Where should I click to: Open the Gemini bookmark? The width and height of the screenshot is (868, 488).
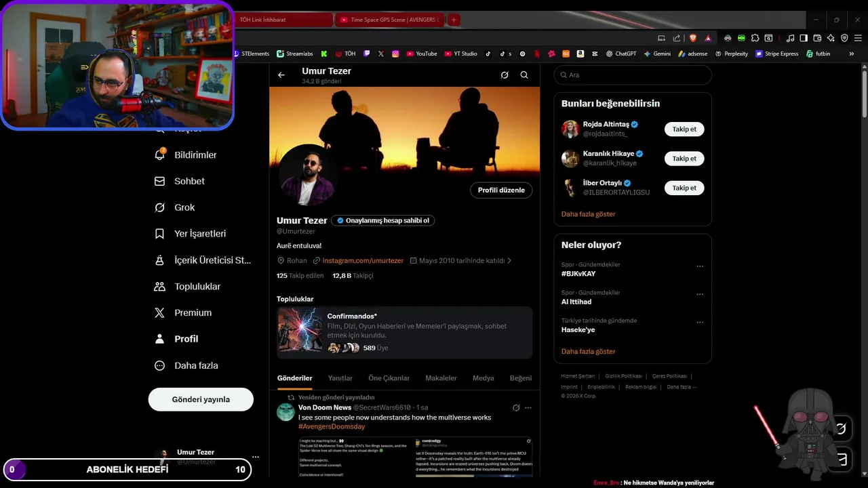point(657,54)
